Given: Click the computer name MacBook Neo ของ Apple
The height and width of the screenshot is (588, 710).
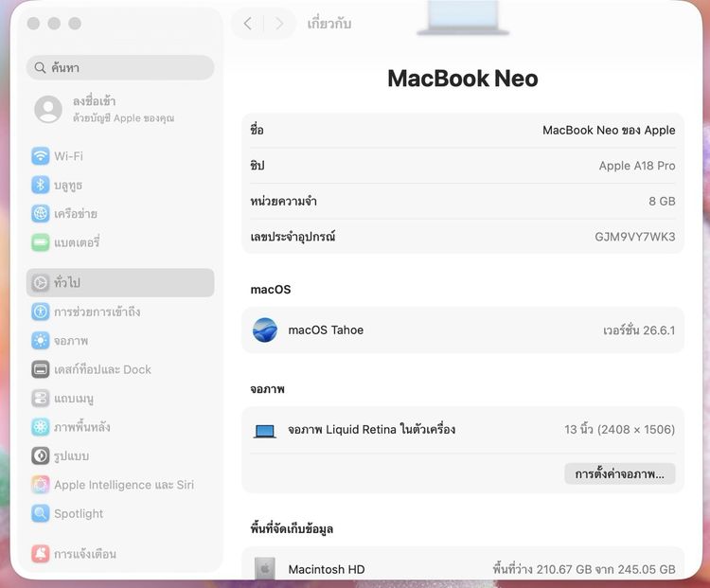Looking at the screenshot, I should [609, 130].
